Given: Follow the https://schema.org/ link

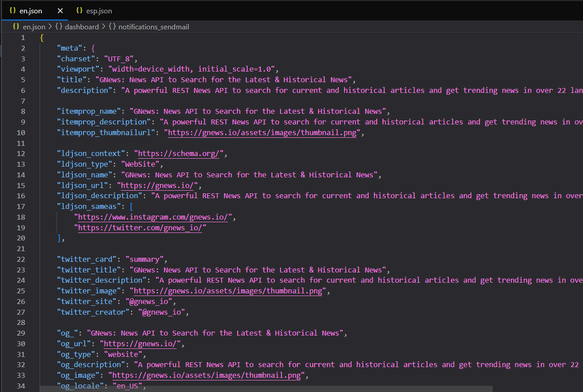Looking at the screenshot, I should coord(178,153).
